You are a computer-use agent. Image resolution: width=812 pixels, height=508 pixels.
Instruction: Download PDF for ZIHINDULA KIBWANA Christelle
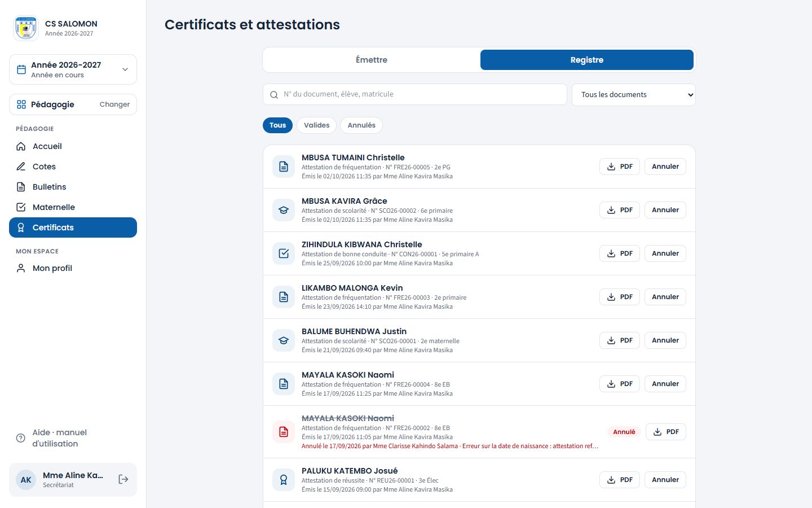(620, 253)
